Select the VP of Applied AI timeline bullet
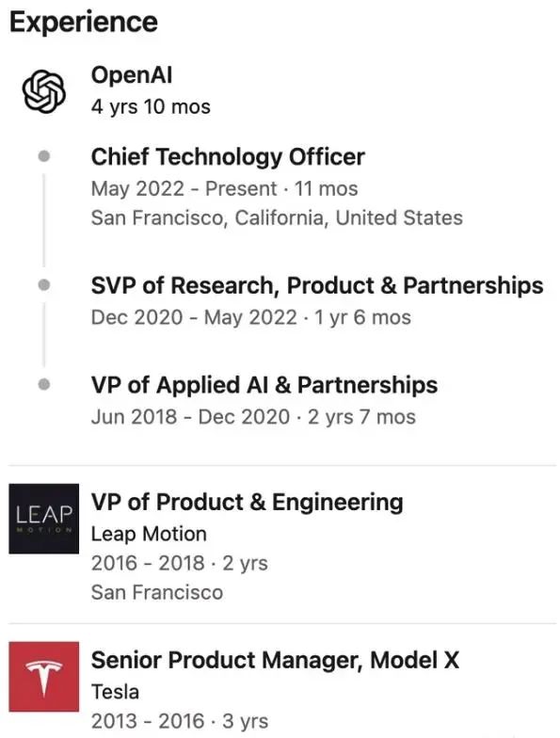The width and height of the screenshot is (560, 738). [x=43, y=384]
